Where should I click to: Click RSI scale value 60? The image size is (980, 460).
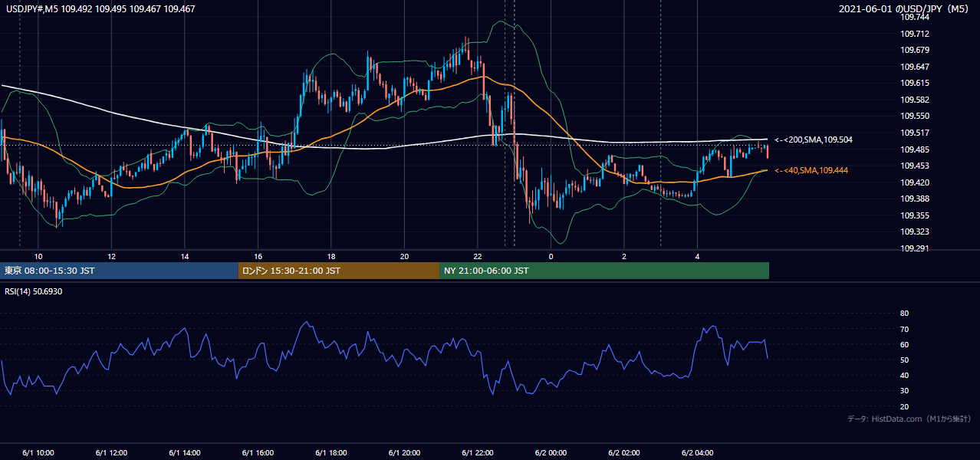(x=904, y=344)
